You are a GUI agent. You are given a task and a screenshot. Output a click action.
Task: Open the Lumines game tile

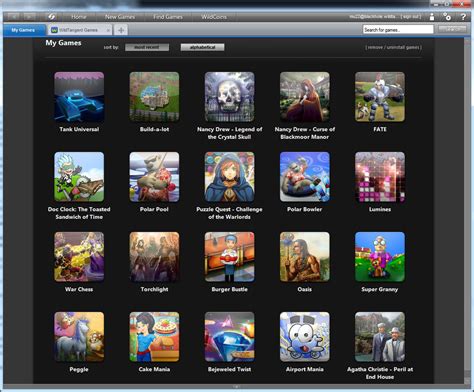pos(380,177)
